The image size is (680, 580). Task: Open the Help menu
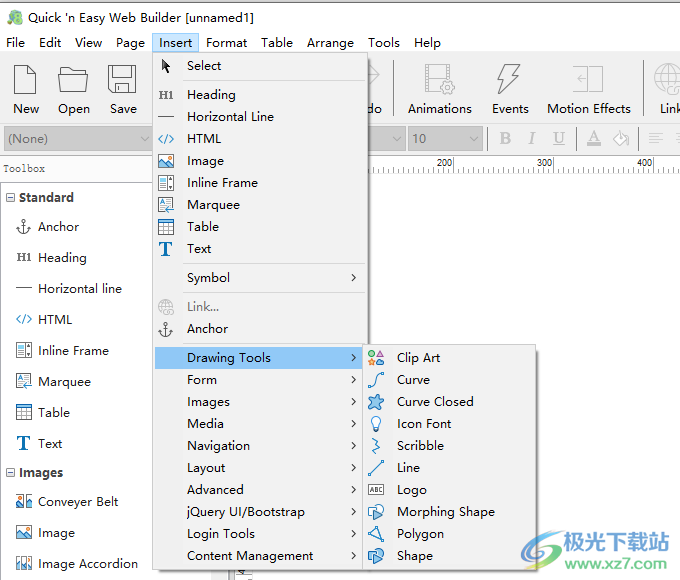click(x=427, y=43)
